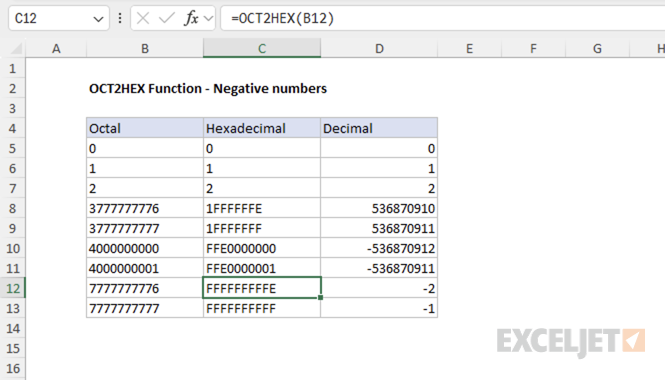
Task: Select the cell containing 1FFFFFFF
Action: click(262, 228)
